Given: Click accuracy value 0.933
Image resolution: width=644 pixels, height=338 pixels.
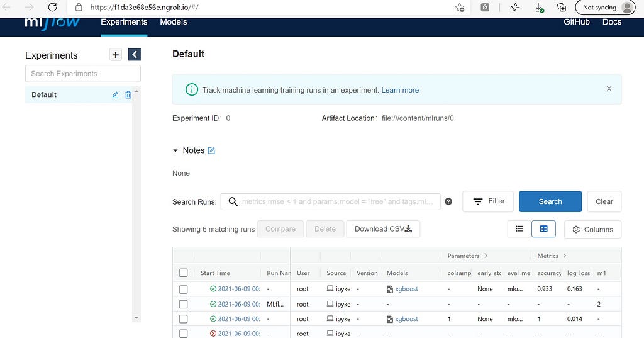Looking at the screenshot, I should pyautogui.click(x=545, y=289).
